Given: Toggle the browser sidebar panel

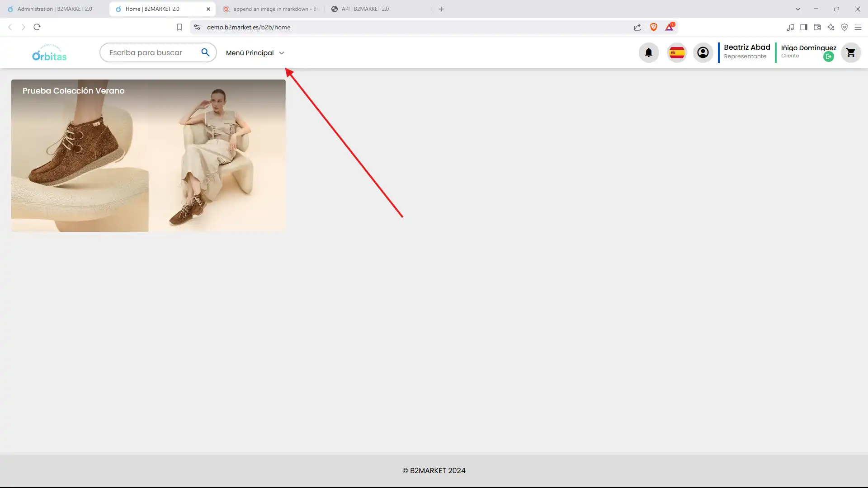Looking at the screenshot, I should pos(803,27).
